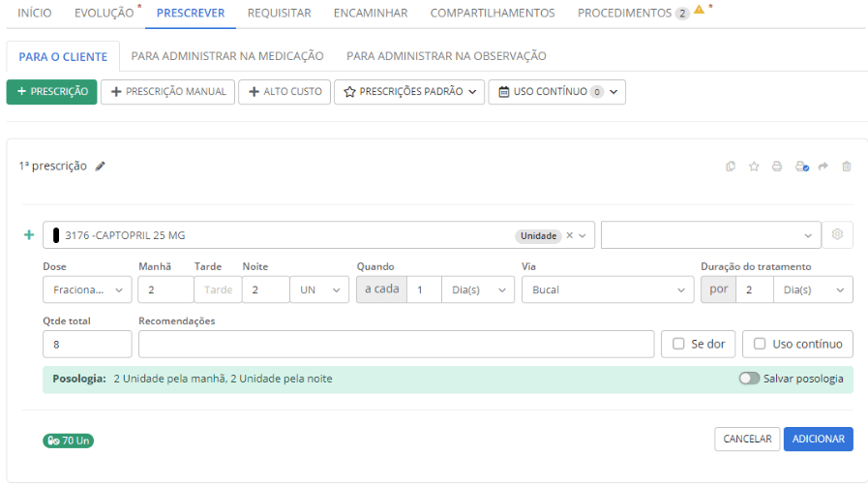Click the Posologia summary text
This screenshot has width=868, height=487.
click(224, 379)
